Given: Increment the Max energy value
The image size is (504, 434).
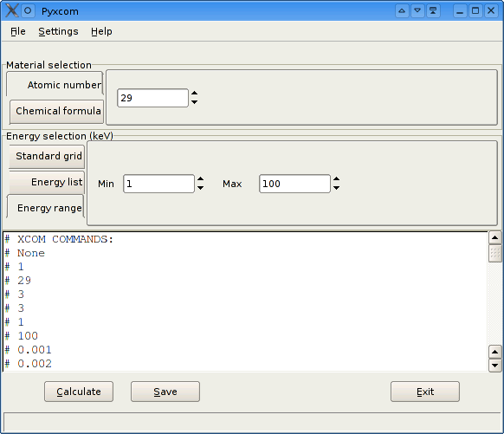Looking at the screenshot, I should click(336, 179).
